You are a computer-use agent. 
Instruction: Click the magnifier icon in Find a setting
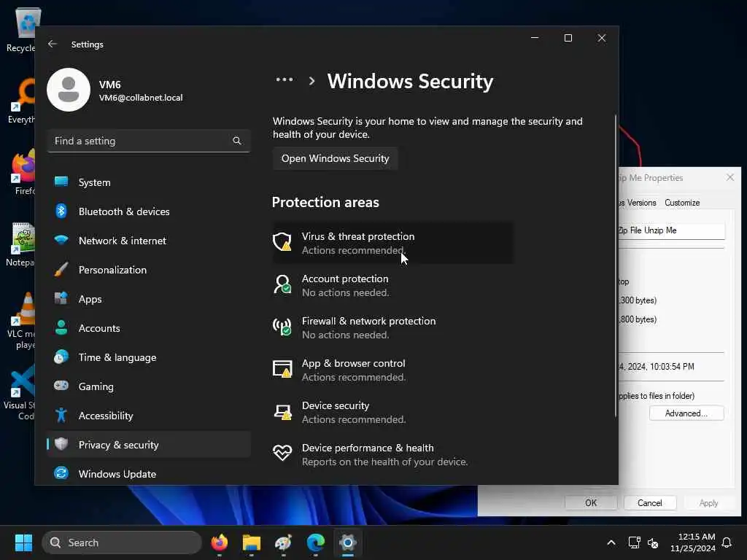pyautogui.click(x=237, y=141)
